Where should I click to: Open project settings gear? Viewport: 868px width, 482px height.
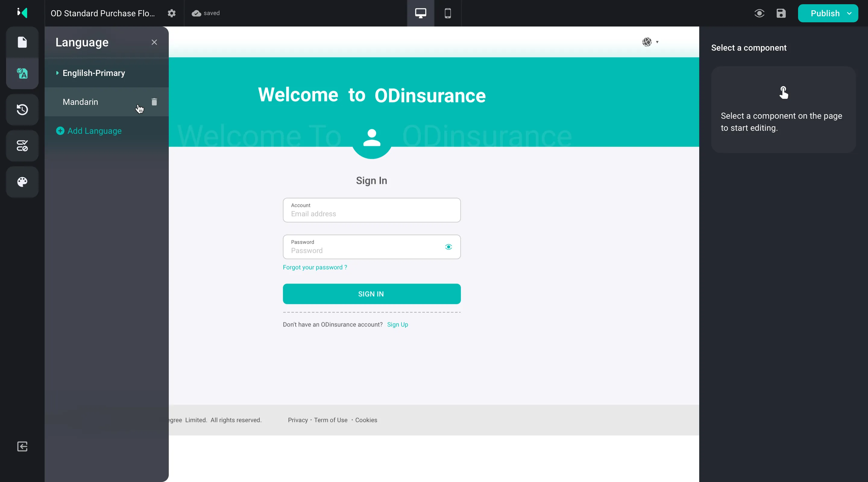coord(172,13)
